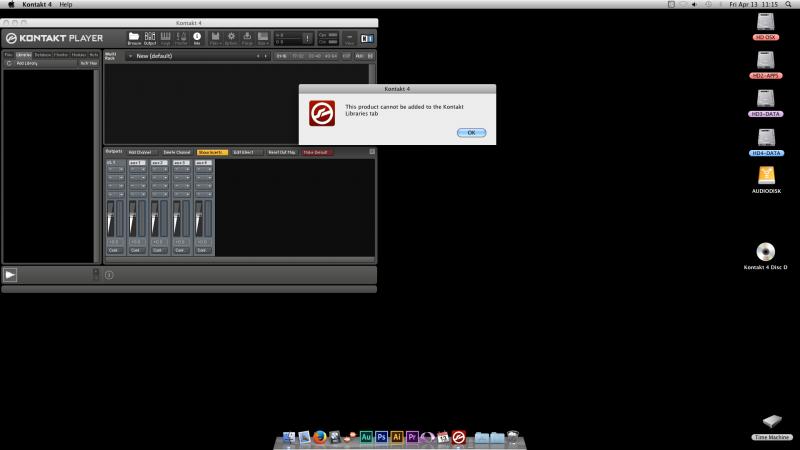Viewport: 800px width, 450px height.
Task: Open the Help menu in menu bar
Action: [66, 4]
